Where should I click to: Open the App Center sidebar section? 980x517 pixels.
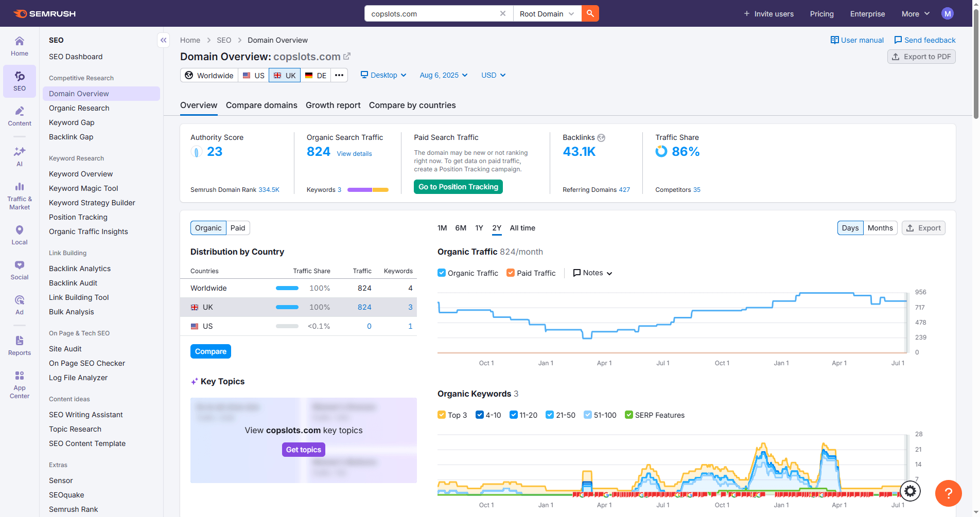pyautogui.click(x=20, y=385)
